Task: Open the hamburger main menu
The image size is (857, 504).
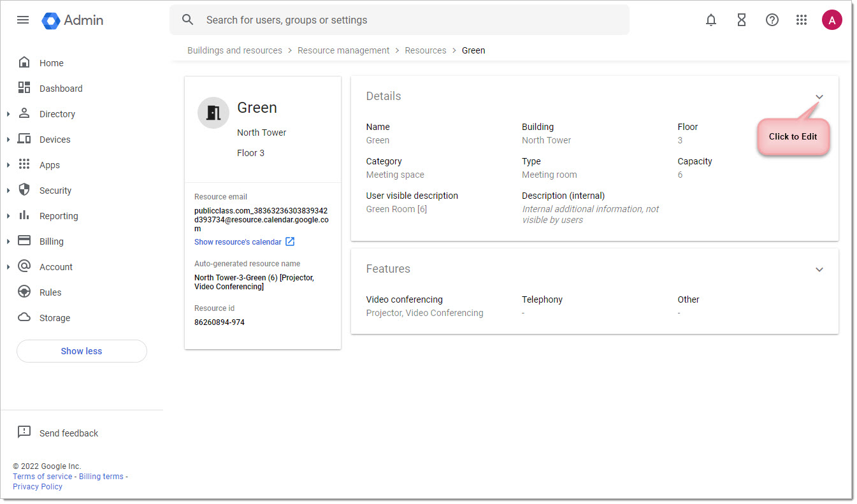Action: pos(23,20)
